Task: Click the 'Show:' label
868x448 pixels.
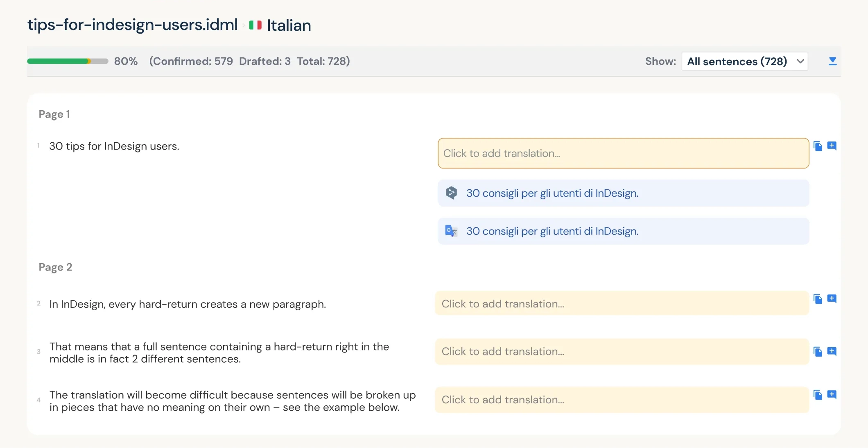Action: tap(660, 61)
